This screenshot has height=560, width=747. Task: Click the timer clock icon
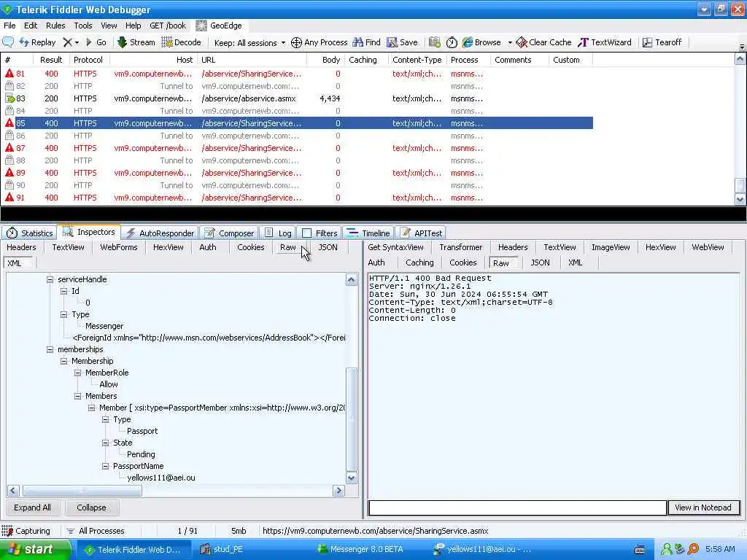coord(452,42)
